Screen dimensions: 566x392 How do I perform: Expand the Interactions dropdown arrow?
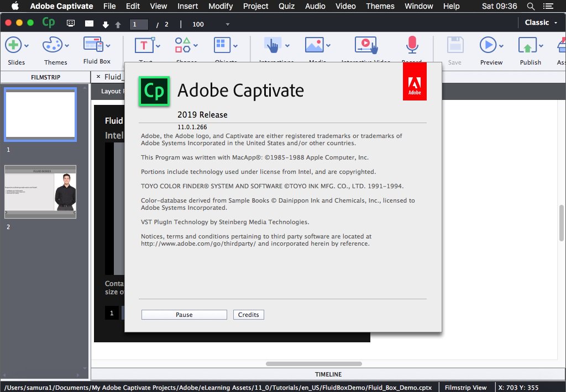click(x=287, y=46)
